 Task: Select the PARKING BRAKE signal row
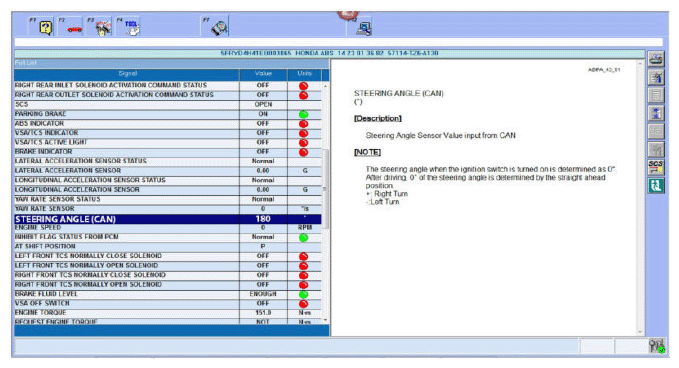(168, 114)
